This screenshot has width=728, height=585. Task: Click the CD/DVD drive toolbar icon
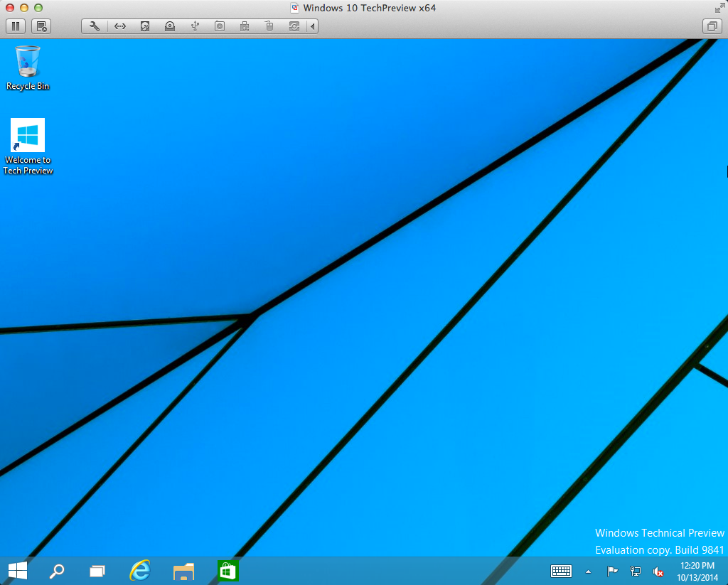click(x=170, y=26)
